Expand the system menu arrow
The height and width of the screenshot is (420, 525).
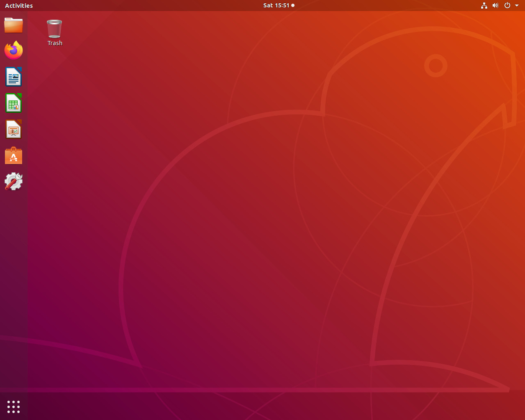tap(517, 5)
